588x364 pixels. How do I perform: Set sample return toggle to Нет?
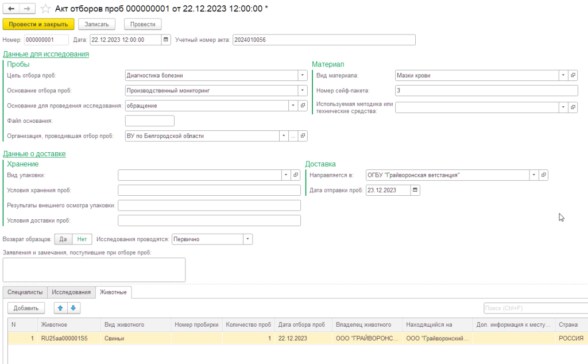coord(82,239)
